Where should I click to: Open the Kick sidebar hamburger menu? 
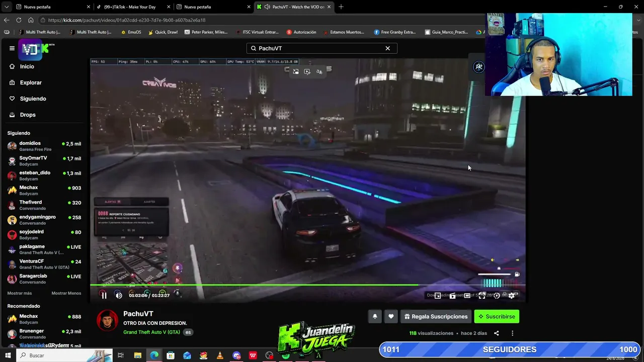tap(12, 48)
